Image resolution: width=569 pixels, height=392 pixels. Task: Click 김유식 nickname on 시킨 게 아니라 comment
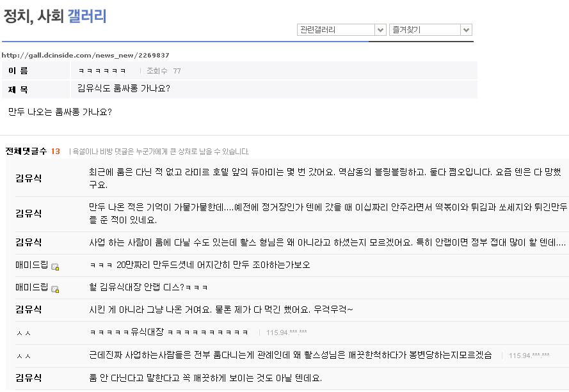click(x=28, y=310)
